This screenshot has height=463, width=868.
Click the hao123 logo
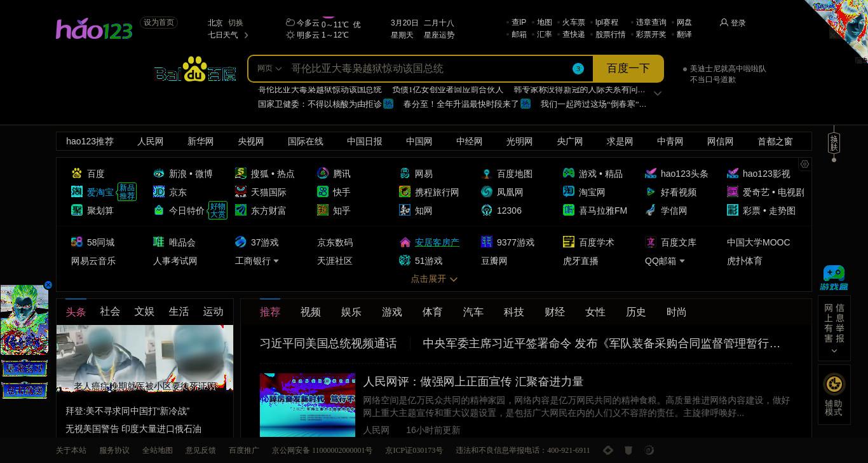94,29
